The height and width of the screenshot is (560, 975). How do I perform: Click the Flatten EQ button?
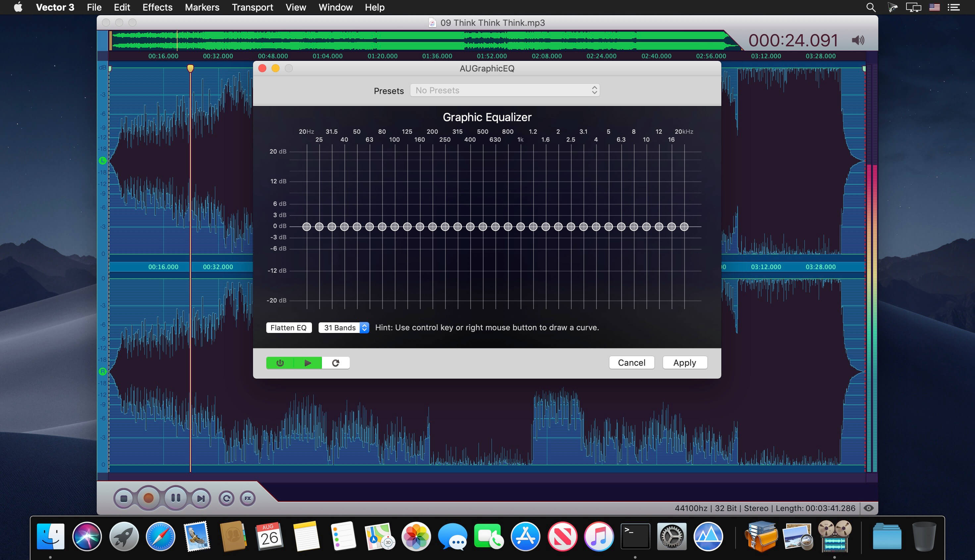click(x=288, y=328)
